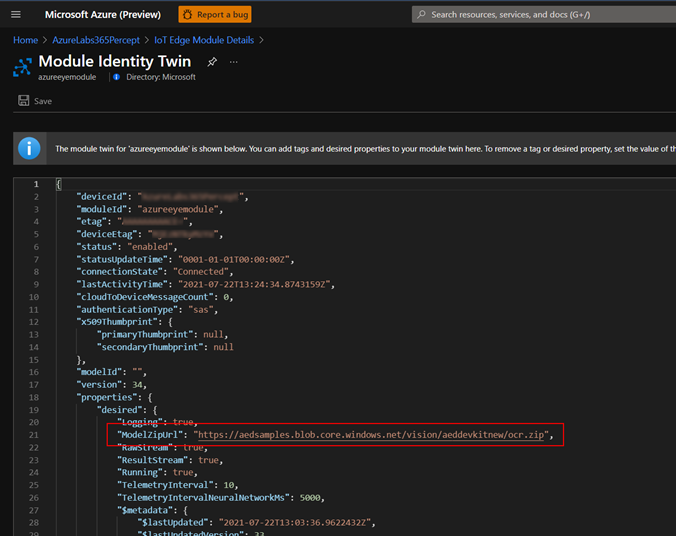The width and height of the screenshot is (676, 536).
Task: Click line number 12 in the gutter
Action: (34, 322)
